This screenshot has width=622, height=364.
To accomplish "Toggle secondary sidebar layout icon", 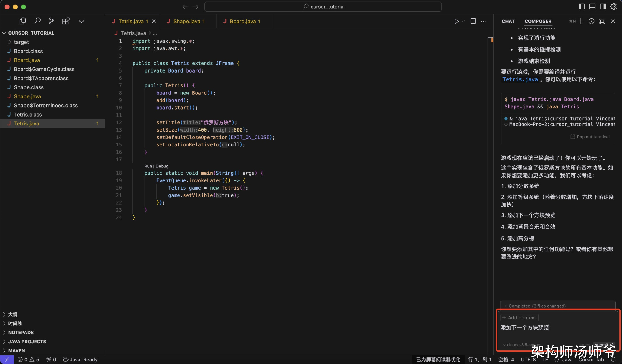I will (x=603, y=7).
